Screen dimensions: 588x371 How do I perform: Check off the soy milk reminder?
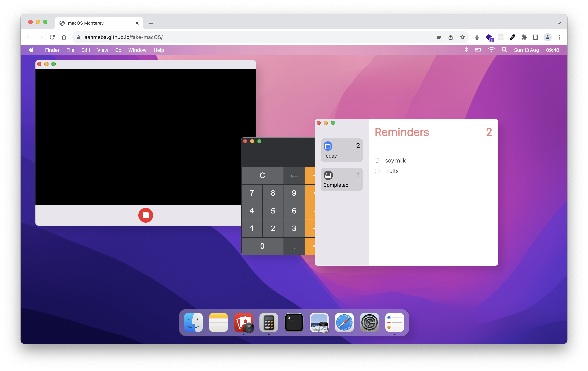tap(377, 160)
